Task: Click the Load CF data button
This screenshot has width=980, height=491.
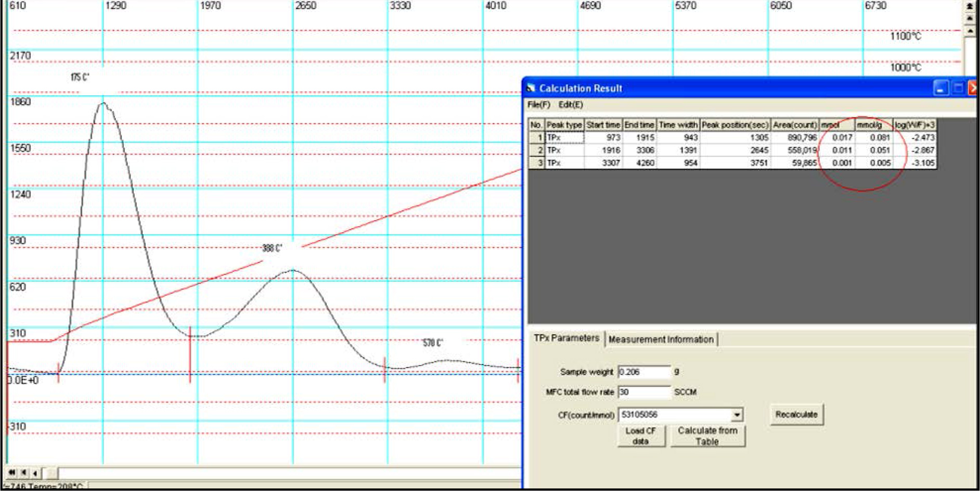Action: coord(641,436)
